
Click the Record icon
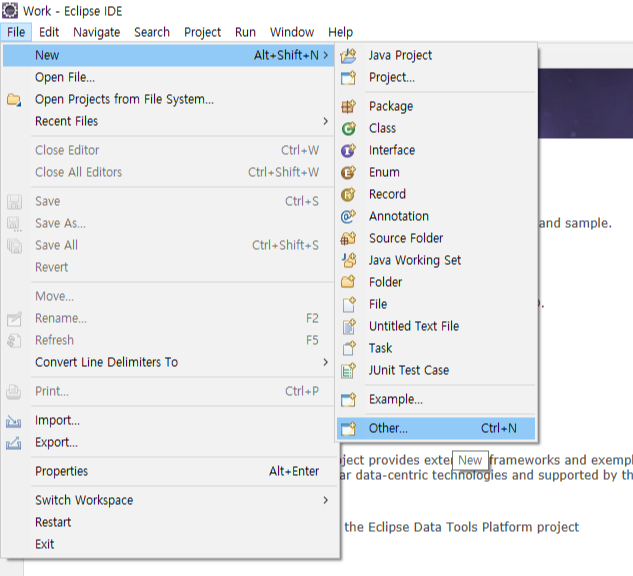click(348, 195)
